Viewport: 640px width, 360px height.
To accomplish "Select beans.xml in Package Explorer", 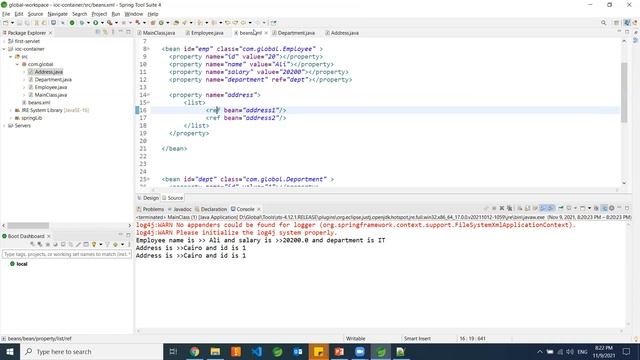I will pyautogui.click(x=39, y=102).
